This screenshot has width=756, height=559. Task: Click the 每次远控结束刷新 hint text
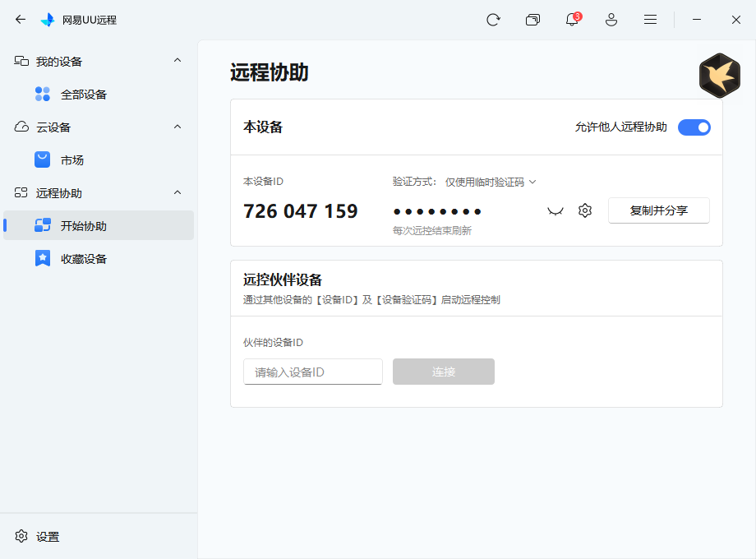(x=432, y=230)
